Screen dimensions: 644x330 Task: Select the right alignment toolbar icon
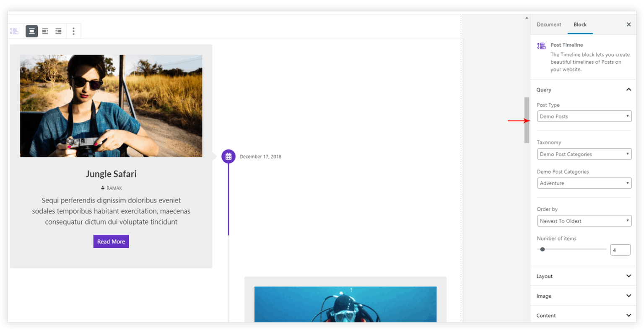pos(58,31)
